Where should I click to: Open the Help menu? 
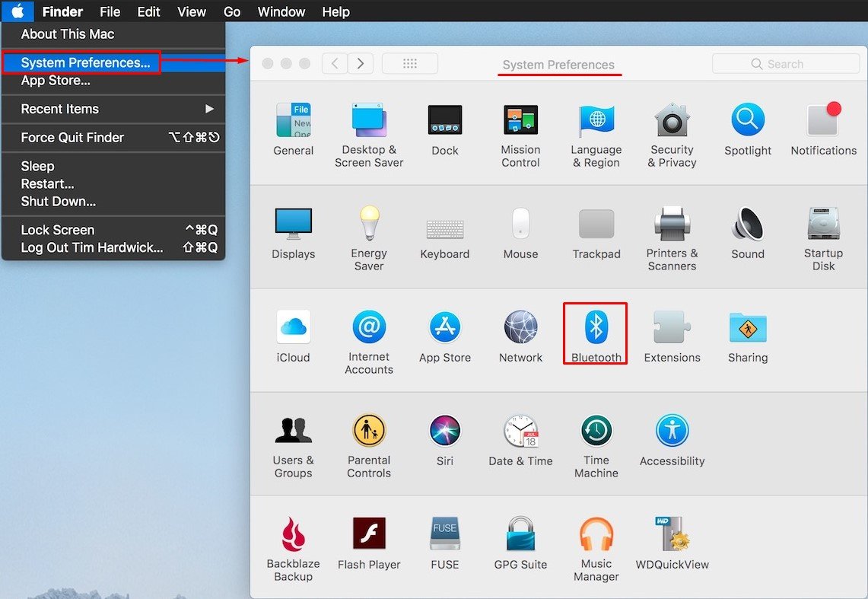[336, 11]
